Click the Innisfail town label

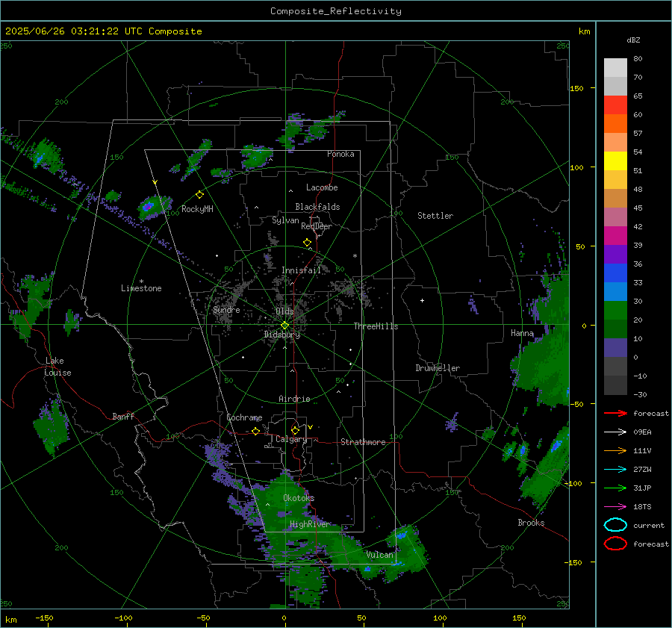[301, 270]
